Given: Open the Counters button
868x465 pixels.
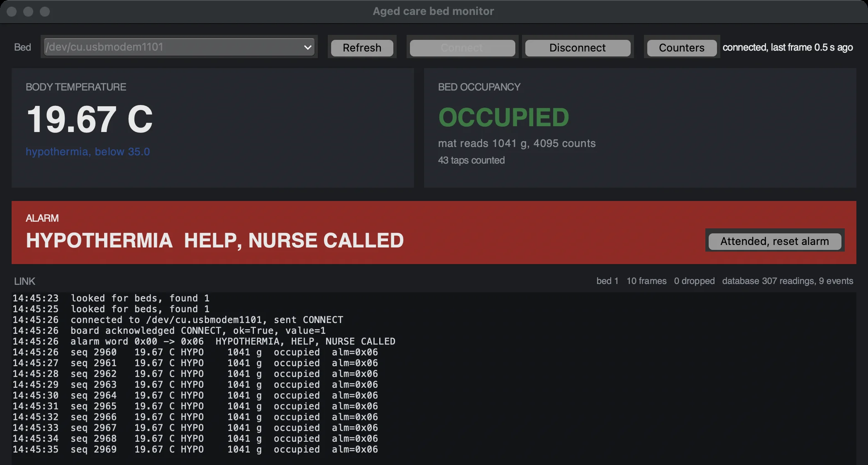Looking at the screenshot, I should pyautogui.click(x=682, y=48).
